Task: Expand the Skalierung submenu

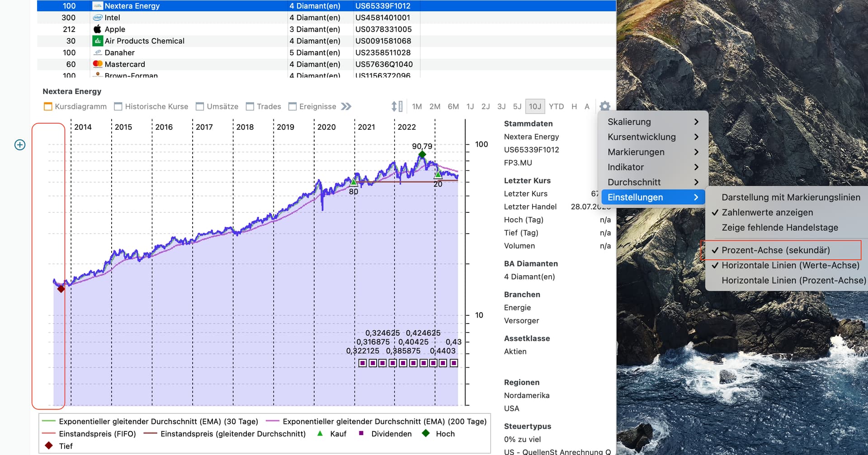Action: coord(653,122)
